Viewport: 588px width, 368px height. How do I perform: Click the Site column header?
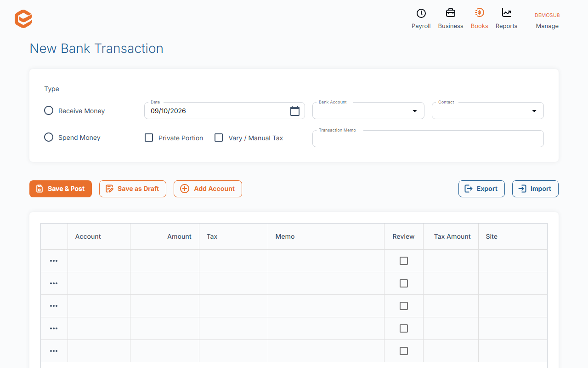pyautogui.click(x=513, y=236)
